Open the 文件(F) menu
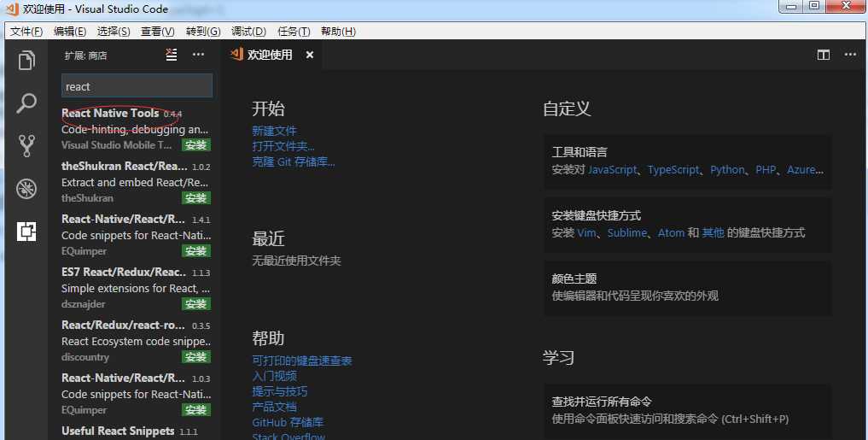The width and height of the screenshot is (868, 440). click(x=26, y=32)
